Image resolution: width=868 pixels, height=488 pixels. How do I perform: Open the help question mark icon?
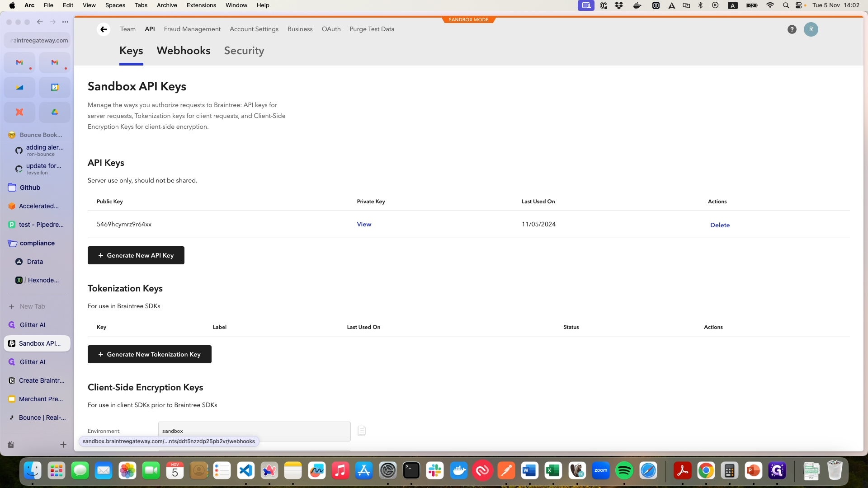click(792, 29)
